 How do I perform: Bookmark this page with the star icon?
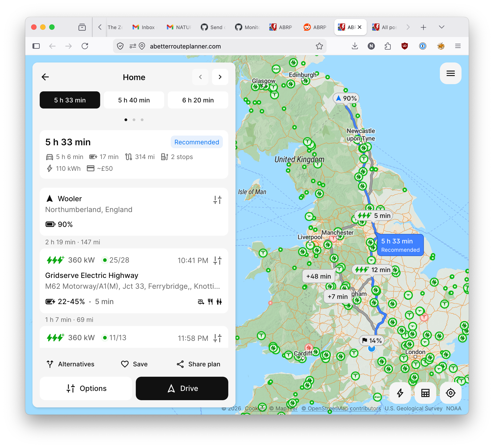pos(319,46)
